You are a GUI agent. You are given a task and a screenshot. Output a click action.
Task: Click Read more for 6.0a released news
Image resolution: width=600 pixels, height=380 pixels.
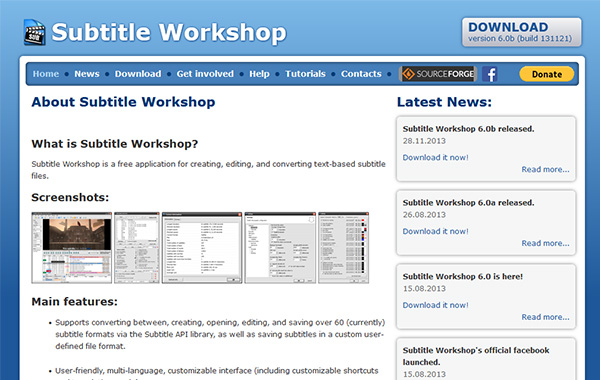tap(545, 243)
